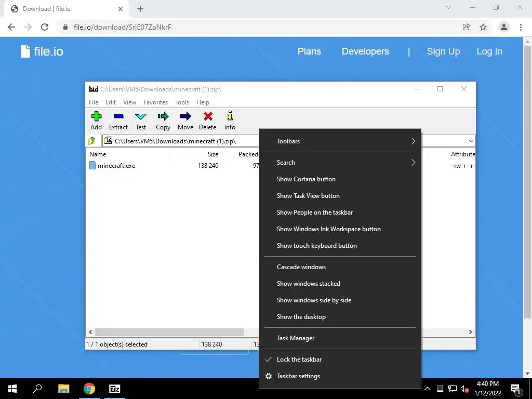Open the Developers link
The image size is (532, 399).
[365, 51]
